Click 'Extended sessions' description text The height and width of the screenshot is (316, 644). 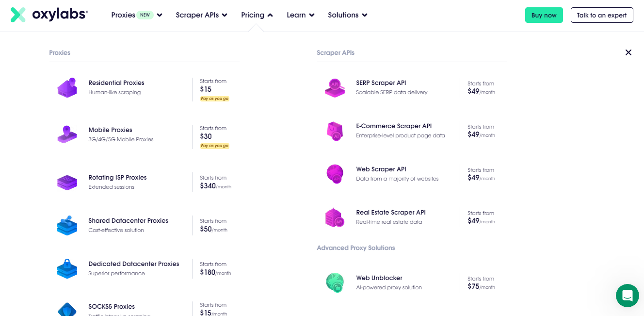pyautogui.click(x=111, y=187)
